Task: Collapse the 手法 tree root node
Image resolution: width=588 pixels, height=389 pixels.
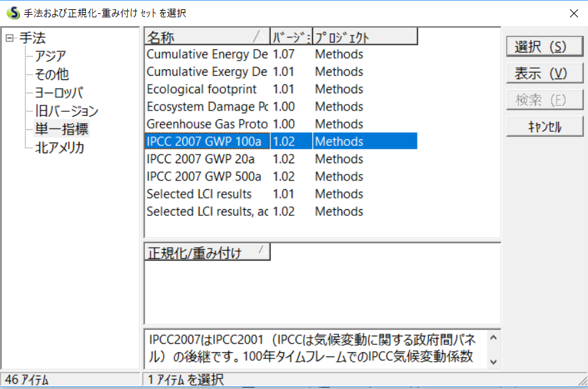Action: click(x=10, y=38)
